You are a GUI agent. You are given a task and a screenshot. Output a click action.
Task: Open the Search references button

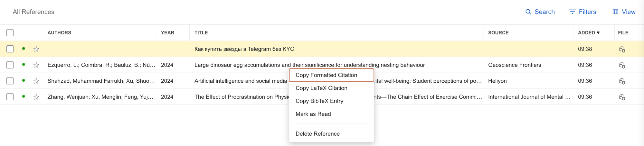pyautogui.click(x=540, y=12)
